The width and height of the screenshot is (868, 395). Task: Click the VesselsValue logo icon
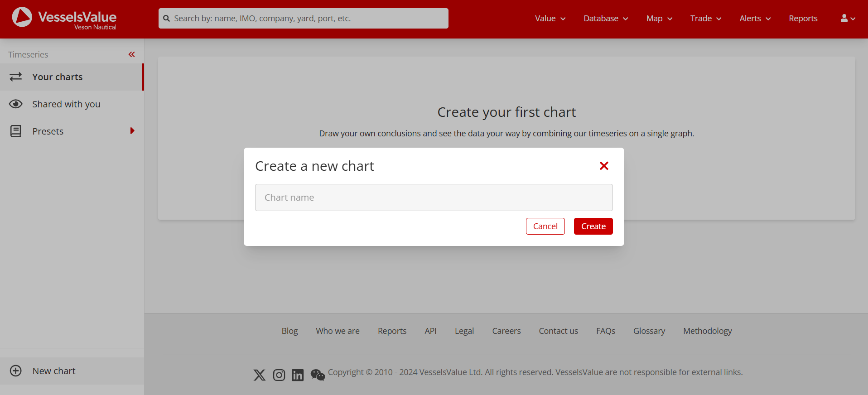[22, 17]
